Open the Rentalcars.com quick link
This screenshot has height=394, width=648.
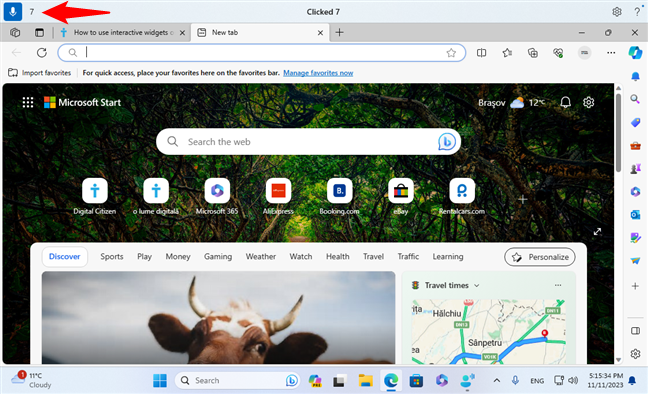[462, 197]
